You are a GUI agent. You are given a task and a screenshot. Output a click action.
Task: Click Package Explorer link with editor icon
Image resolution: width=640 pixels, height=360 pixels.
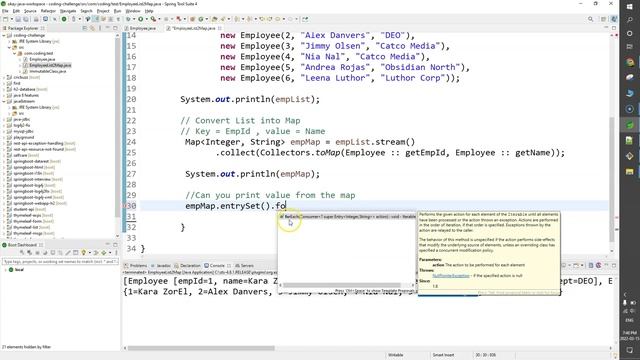(x=92, y=28)
